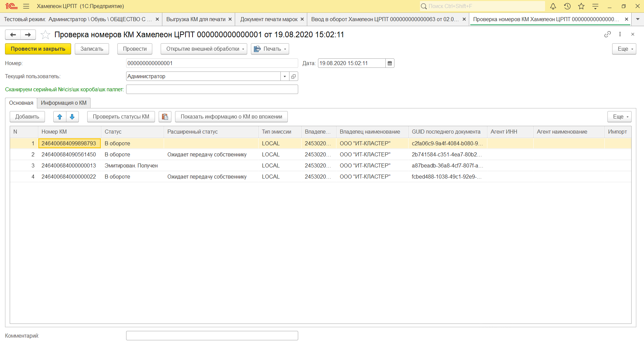This screenshot has width=644, height=345.
Task: Click the get link chain icon
Action: tap(607, 34)
